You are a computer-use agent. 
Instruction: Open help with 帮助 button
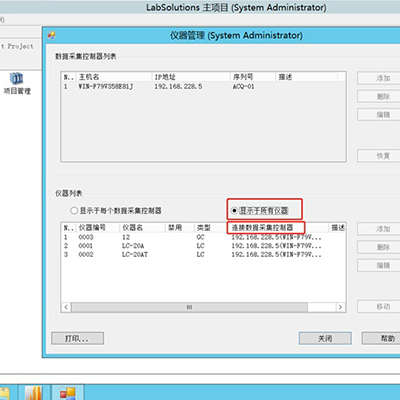tap(382, 338)
